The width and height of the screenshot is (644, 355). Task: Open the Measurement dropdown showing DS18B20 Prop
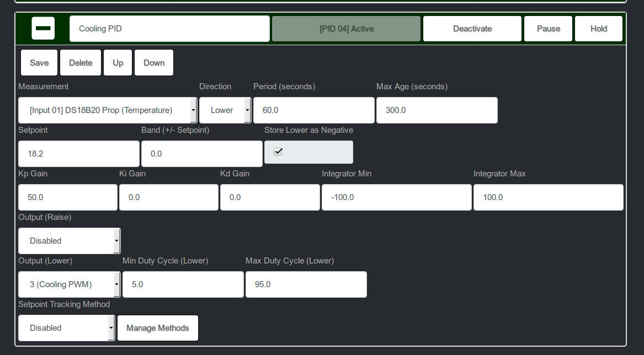click(108, 110)
